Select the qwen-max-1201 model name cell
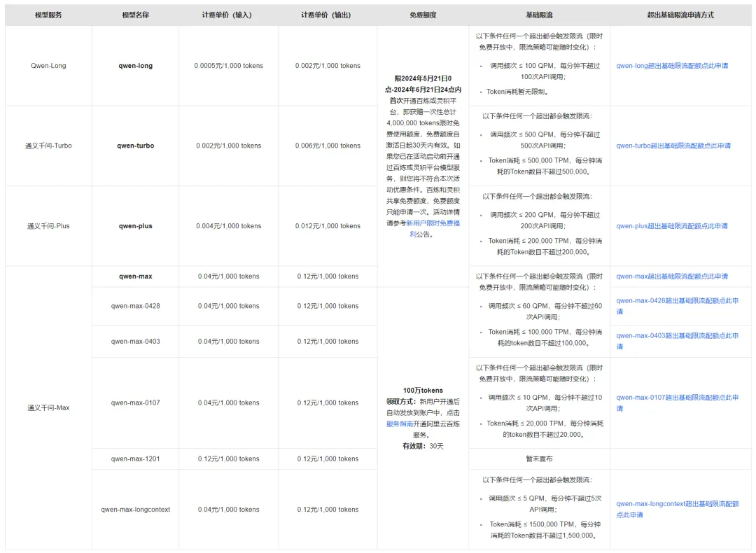 tap(136, 459)
